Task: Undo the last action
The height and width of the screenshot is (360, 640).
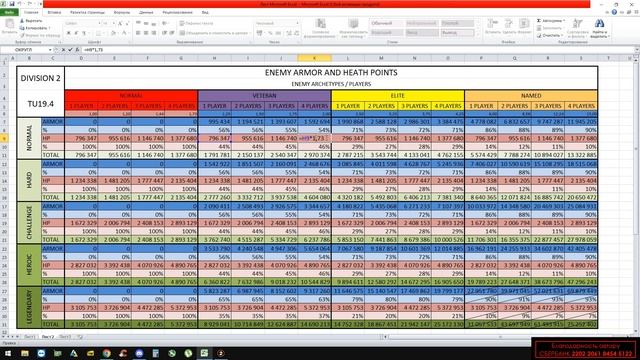Action: pos(20,4)
